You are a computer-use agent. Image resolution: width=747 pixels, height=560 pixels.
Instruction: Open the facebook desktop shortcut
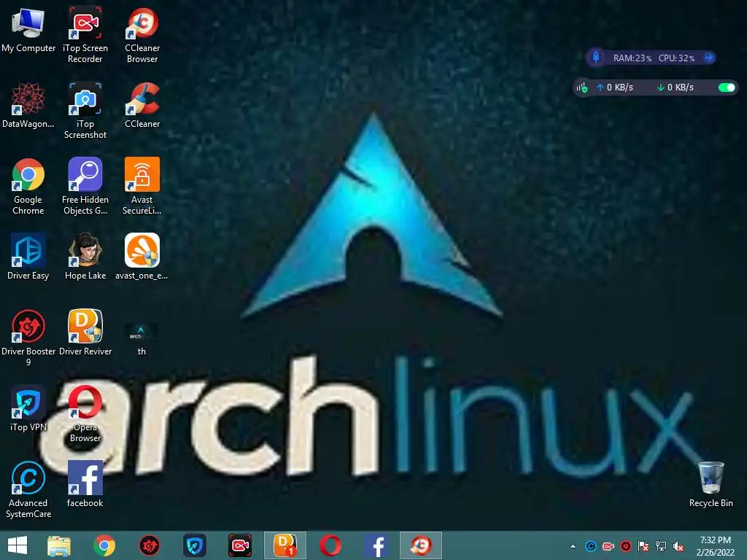85,484
